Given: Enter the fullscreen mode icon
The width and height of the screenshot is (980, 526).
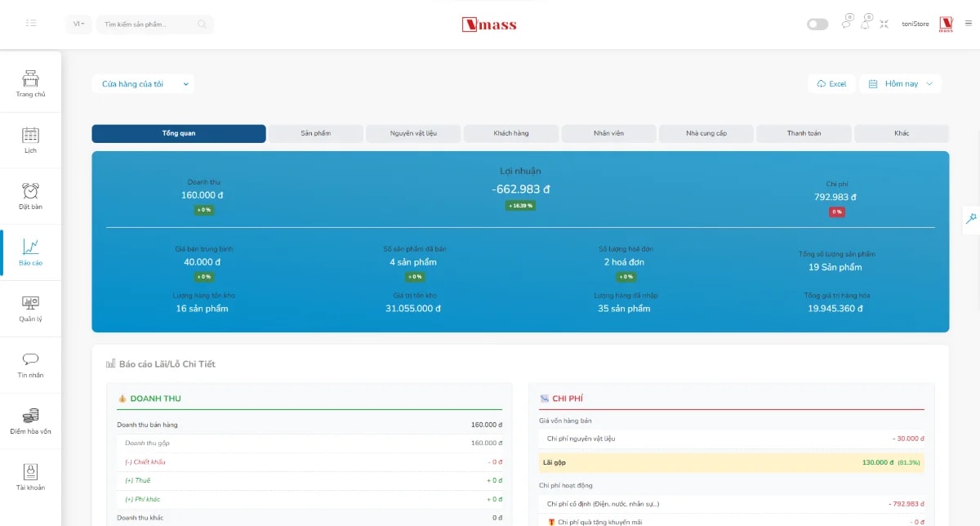Looking at the screenshot, I should coord(884,24).
